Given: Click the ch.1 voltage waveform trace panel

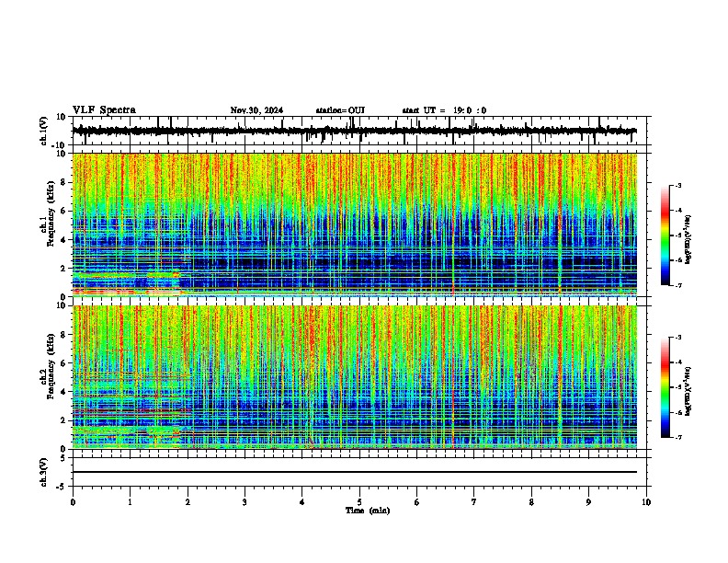Looking at the screenshot, I should (359, 131).
